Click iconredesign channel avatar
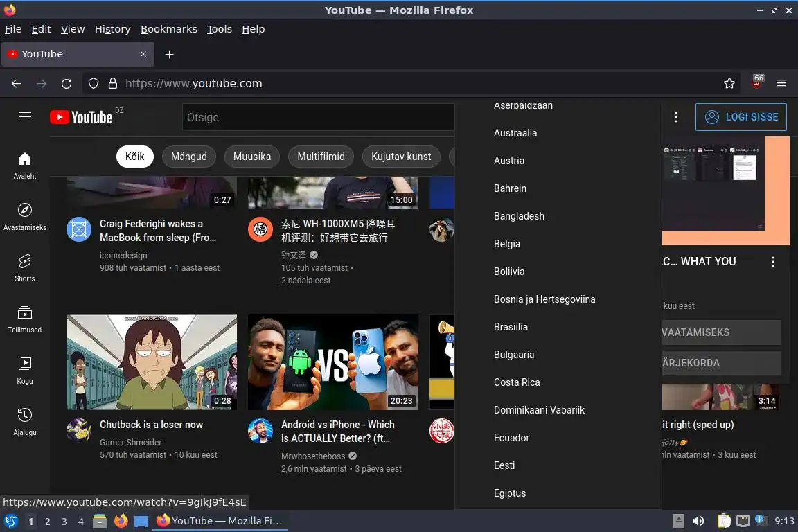The height and width of the screenshot is (532, 798). [x=79, y=229]
